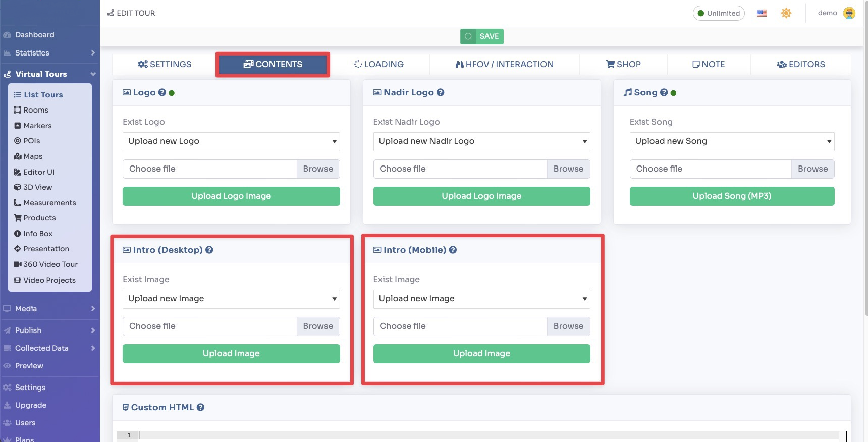Click the help icon beside Intro (Mobile)
Image resolution: width=868 pixels, height=442 pixels.
[x=453, y=250]
